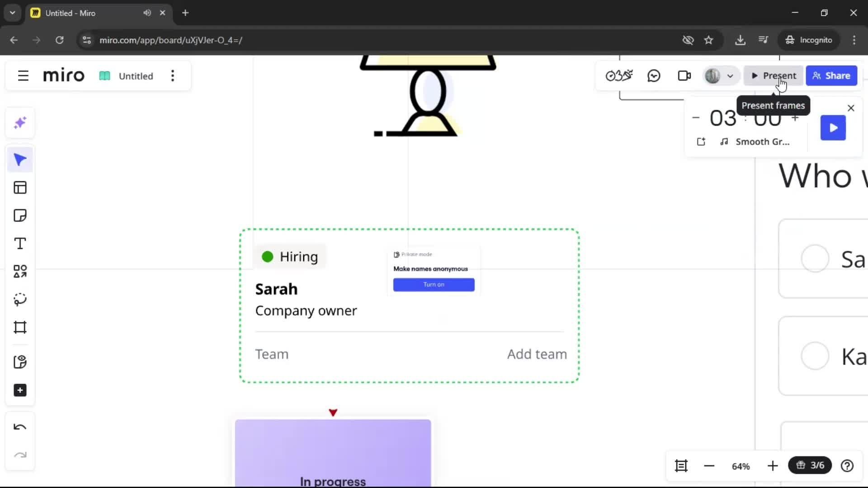Change Smooth Gr... timer music
Screen dimensions: 868x488
[x=755, y=142]
